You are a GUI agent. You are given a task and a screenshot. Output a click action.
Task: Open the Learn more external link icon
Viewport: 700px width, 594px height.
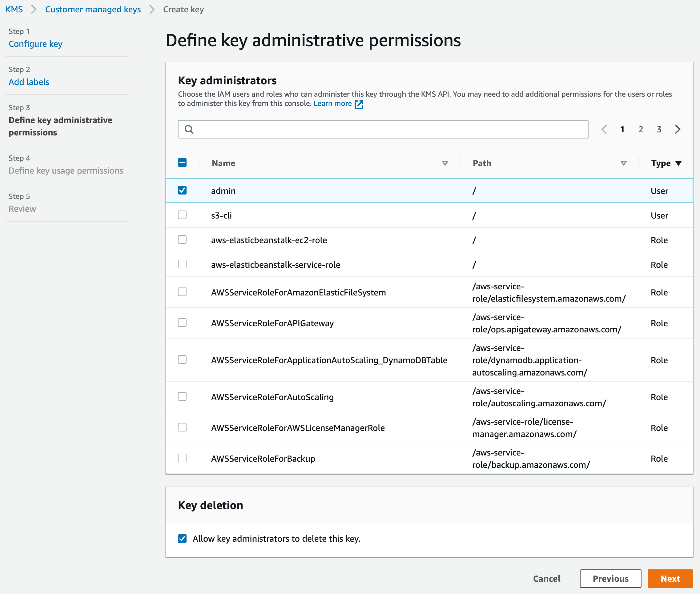359,104
